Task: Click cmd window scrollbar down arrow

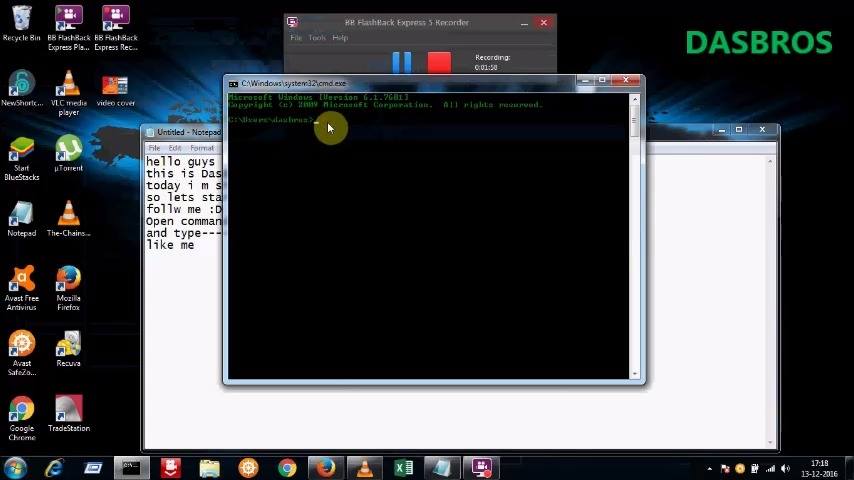Action: [x=635, y=374]
